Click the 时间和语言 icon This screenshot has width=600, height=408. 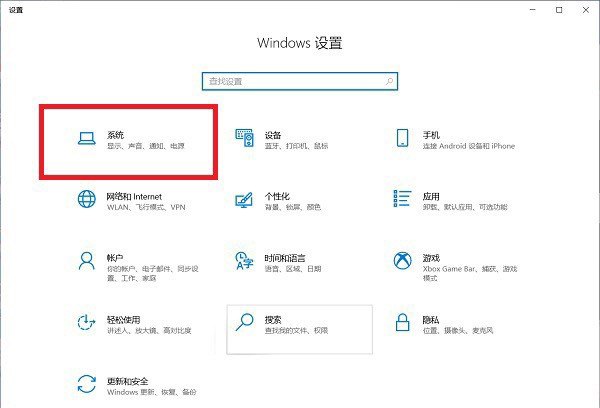tap(244, 261)
